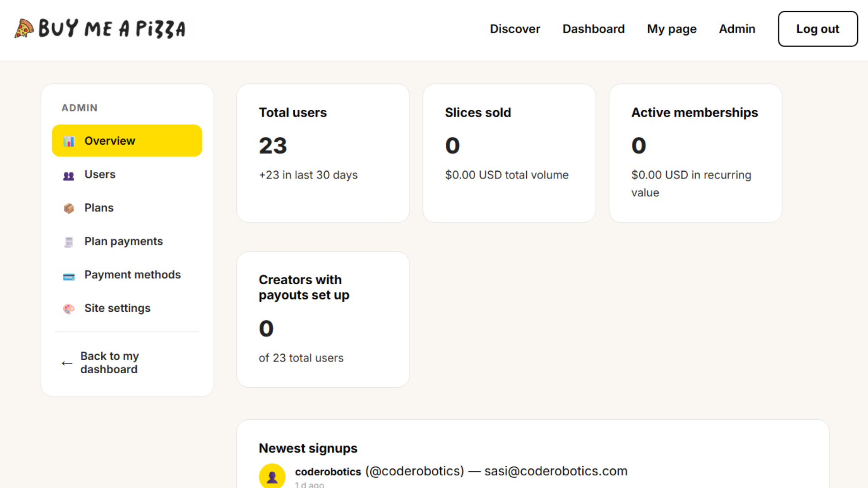Image resolution: width=868 pixels, height=488 pixels.
Task: Open Plan payments in sidebar
Action: pos(127,241)
